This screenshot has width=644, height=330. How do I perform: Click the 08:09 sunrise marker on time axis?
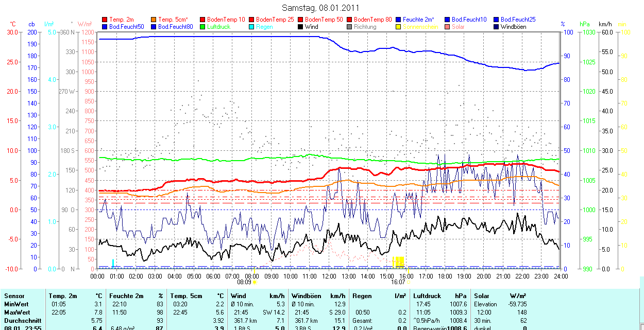(x=244, y=282)
